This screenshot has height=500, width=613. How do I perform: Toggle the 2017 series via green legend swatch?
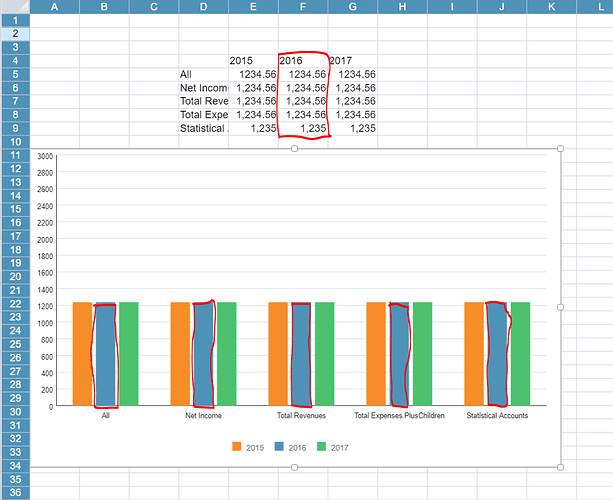coord(321,446)
